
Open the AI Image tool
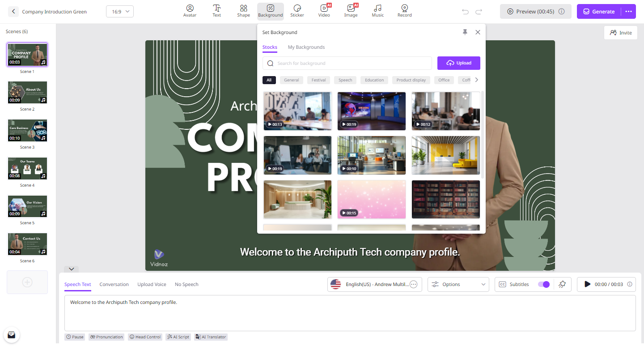[x=351, y=11]
